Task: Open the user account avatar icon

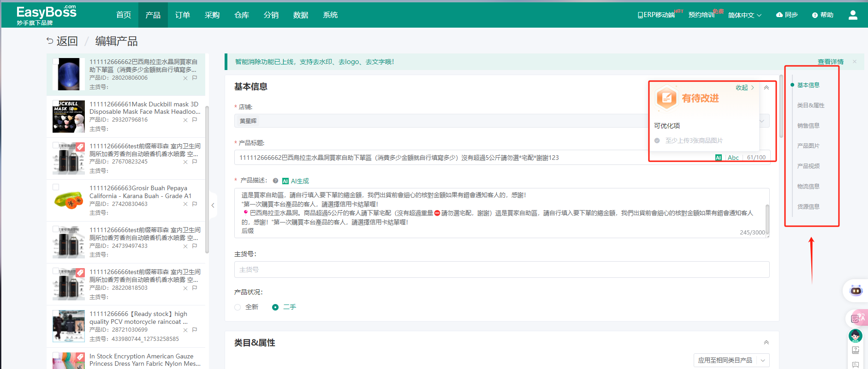Action: pos(853,15)
